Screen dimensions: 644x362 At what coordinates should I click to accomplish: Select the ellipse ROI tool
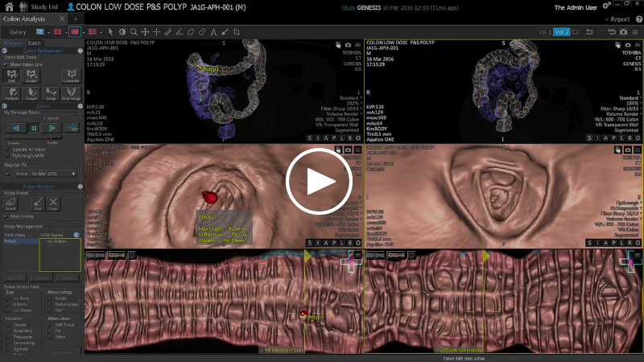191,32
